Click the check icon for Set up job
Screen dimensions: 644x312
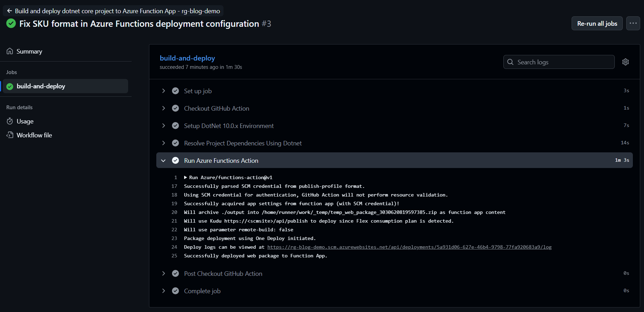pos(175,91)
